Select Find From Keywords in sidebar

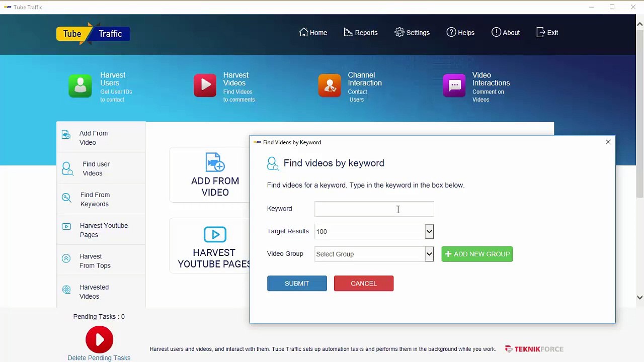pos(95,199)
